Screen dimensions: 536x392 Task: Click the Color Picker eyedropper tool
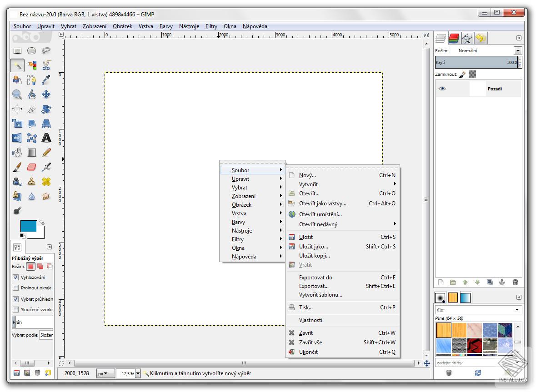pyautogui.click(x=46, y=80)
